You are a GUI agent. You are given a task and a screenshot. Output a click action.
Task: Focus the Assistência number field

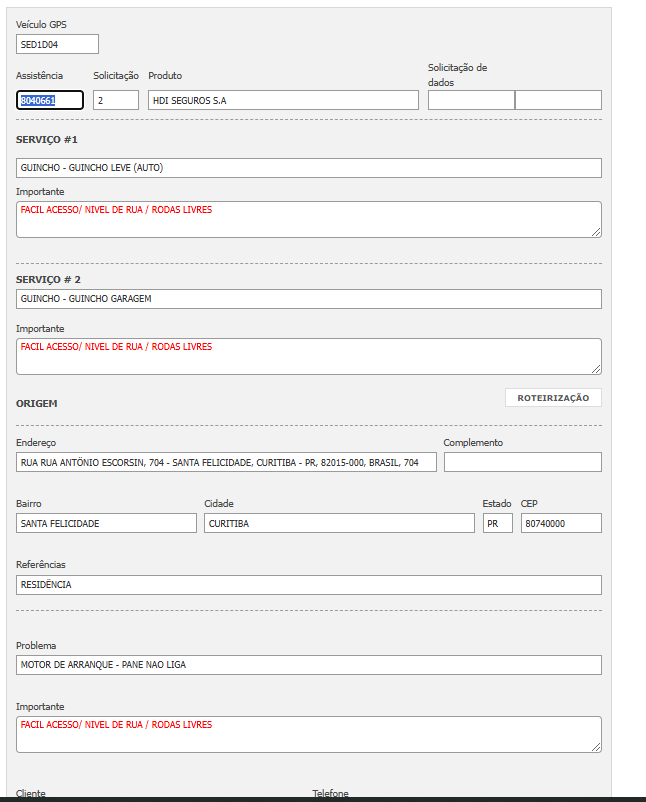(50, 100)
